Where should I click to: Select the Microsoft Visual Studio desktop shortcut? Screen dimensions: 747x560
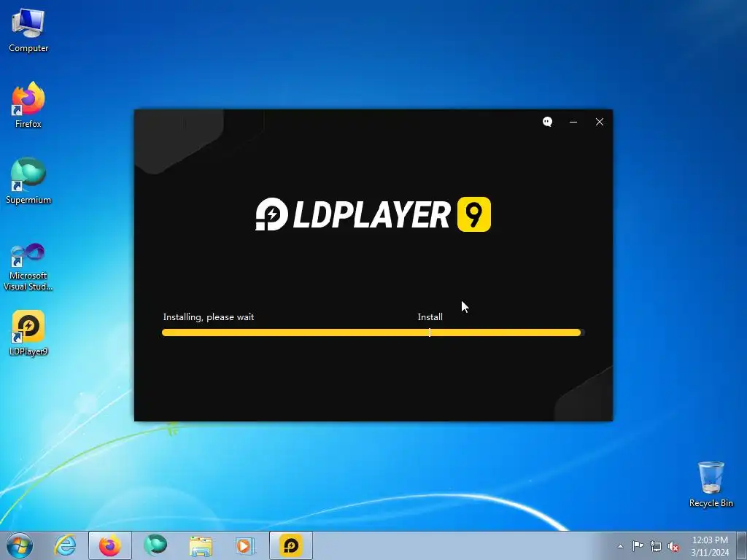click(28, 267)
